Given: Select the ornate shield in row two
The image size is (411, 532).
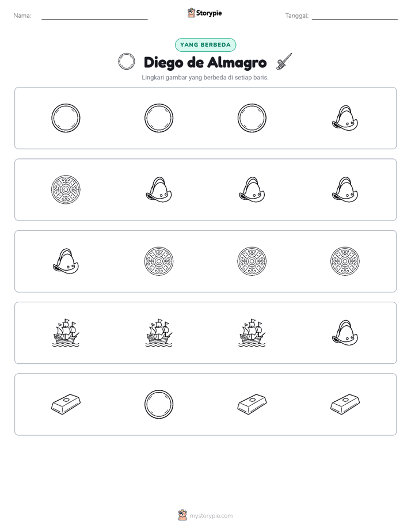Looking at the screenshot, I should click(66, 189).
